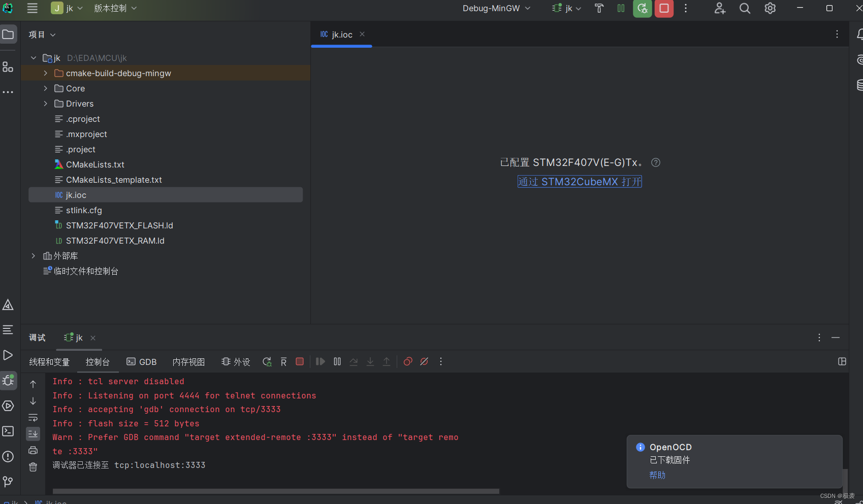Click rerun debug icon in debug toolbar
Image resolution: width=863 pixels, height=504 pixels.
(x=267, y=361)
